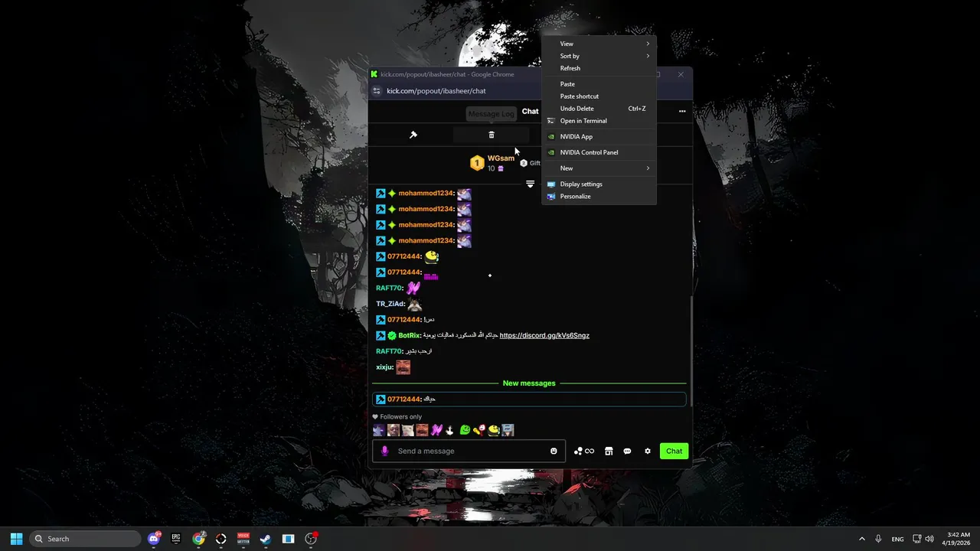Expand the View submenu in context menu
Viewport: 980px width, 551px height.
click(599, 44)
